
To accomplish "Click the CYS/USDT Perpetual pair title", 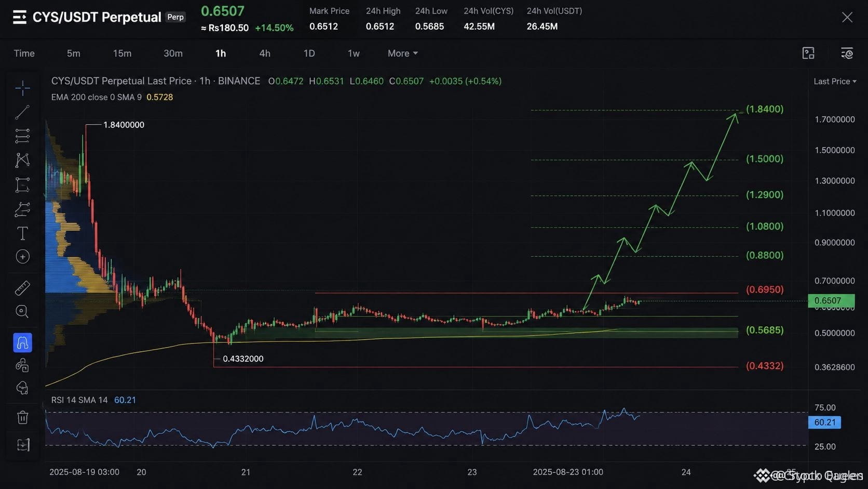I will [x=97, y=17].
